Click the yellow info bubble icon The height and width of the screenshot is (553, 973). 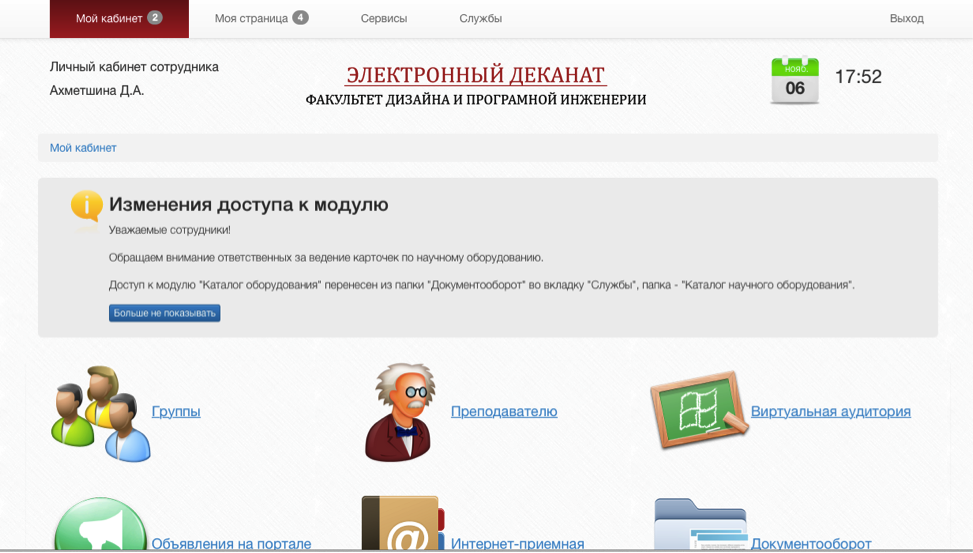pos(86,207)
